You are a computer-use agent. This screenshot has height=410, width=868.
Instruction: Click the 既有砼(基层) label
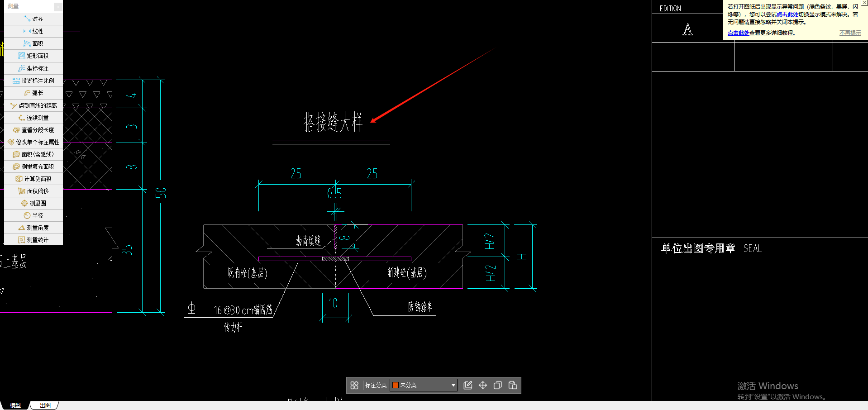[x=248, y=273]
